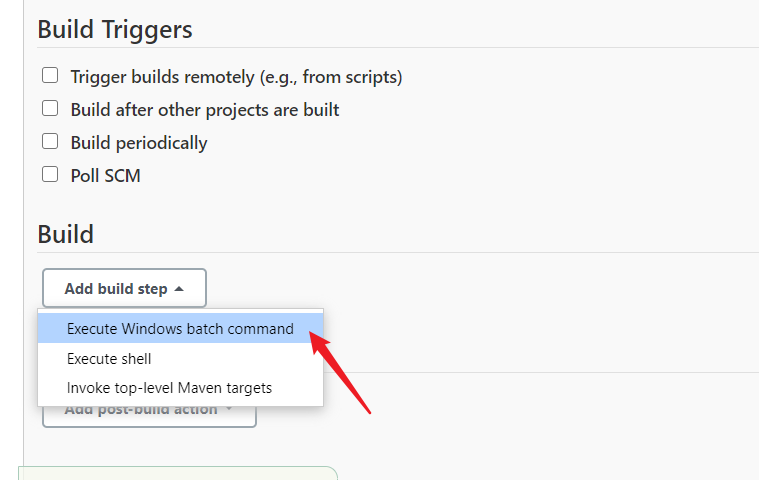
Task: Select Execute Windows batch command
Action: [181, 329]
